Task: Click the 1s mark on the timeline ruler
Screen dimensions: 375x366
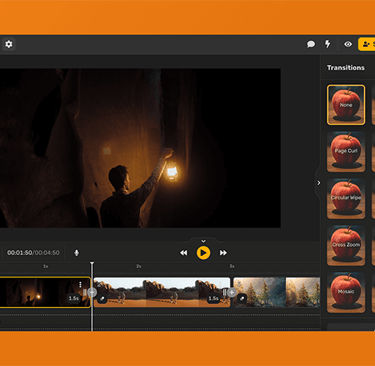Action: (46, 266)
